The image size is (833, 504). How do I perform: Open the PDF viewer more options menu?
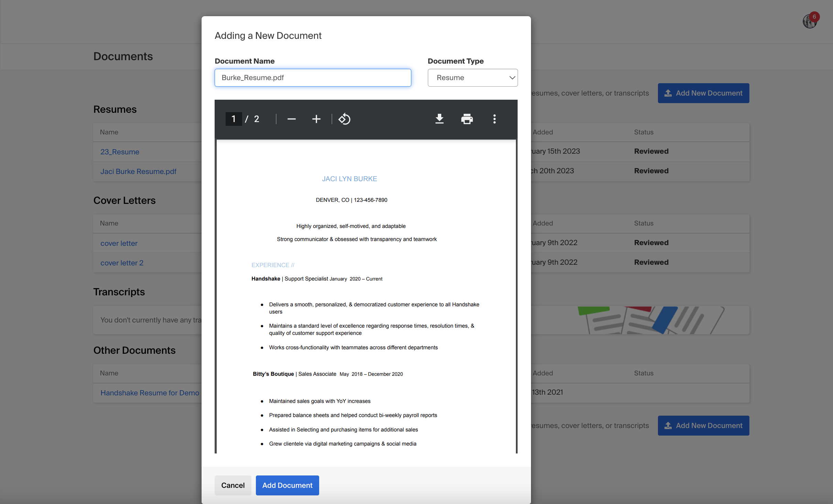(494, 119)
